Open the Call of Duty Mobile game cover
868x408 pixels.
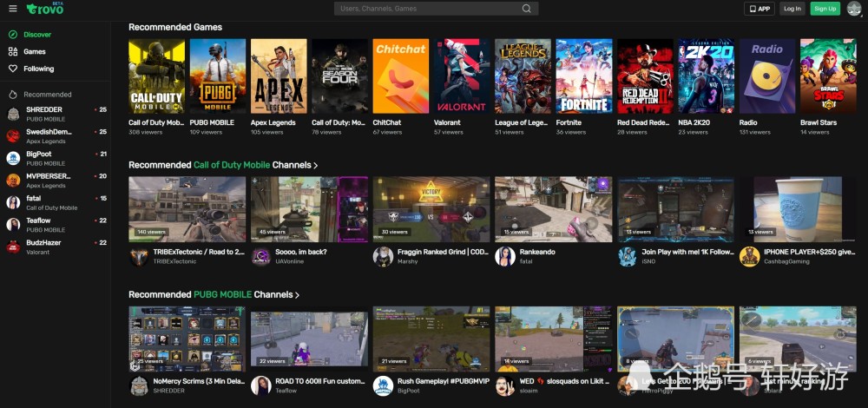pyautogui.click(x=156, y=76)
